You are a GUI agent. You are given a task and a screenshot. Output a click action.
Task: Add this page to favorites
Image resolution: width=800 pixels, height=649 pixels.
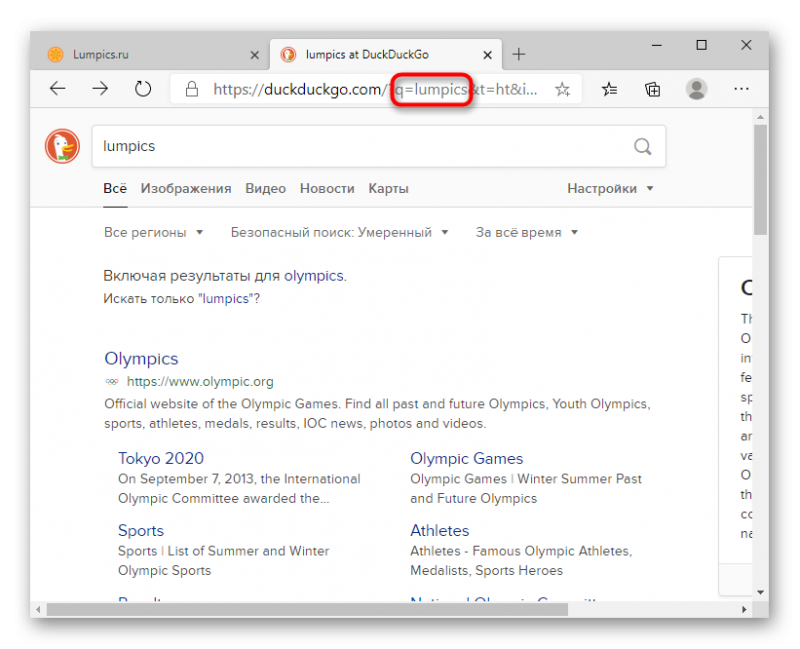[x=562, y=90]
